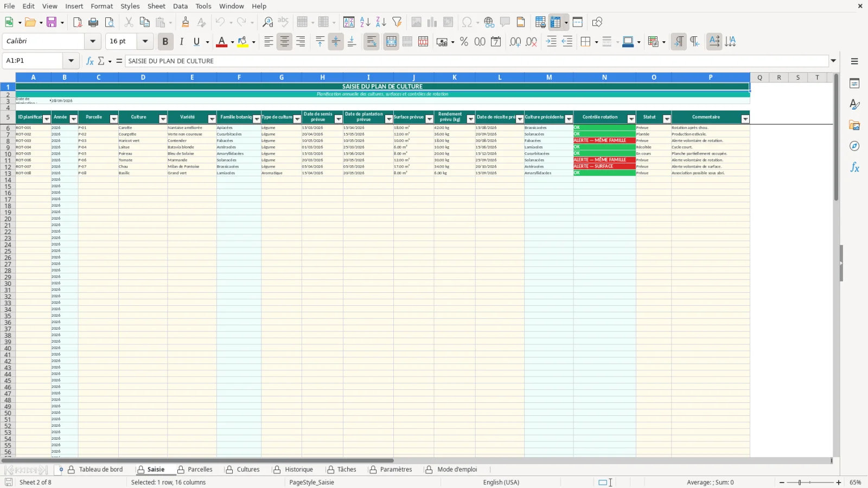Open the sidebar Navigator compass icon
This screenshot has height=488, width=868.
(x=854, y=146)
